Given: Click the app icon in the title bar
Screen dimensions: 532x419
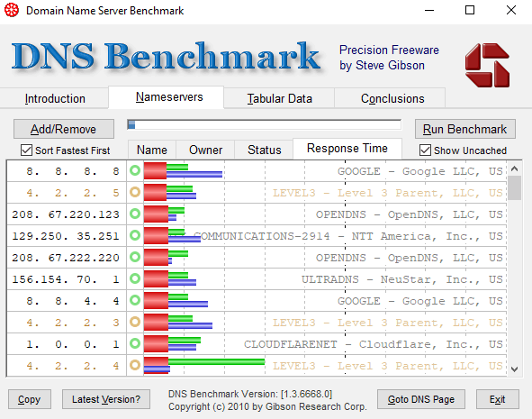Looking at the screenshot, I should click(11, 10).
